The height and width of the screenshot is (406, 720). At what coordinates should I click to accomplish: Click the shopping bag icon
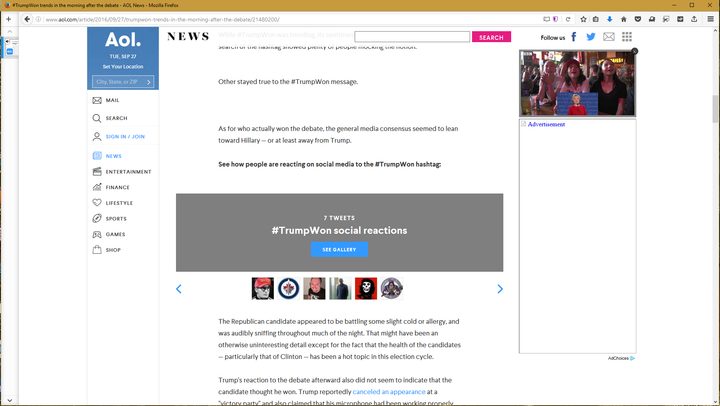pos(97,249)
